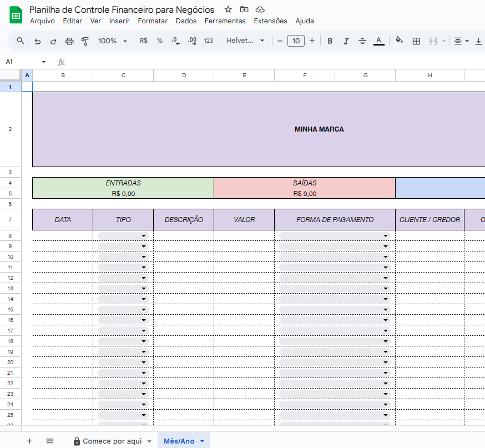Fill cell background color
The height and width of the screenshot is (448, 485).
[399, 41]
